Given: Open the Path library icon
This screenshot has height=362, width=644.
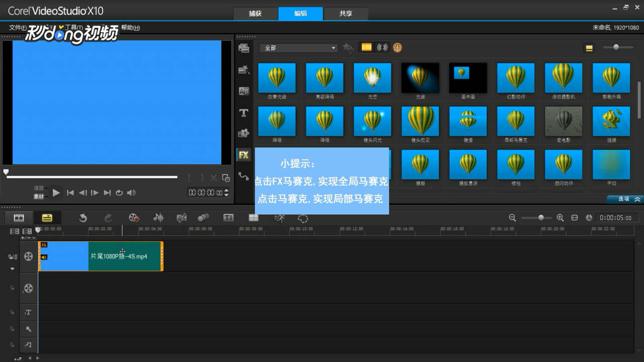Looking at the screenshot, I should pyautogui.click(x=244, y=176).
